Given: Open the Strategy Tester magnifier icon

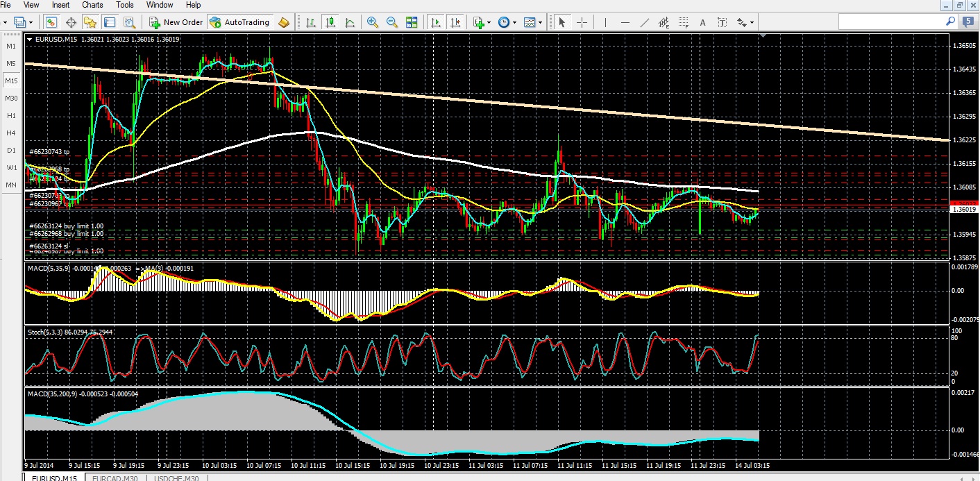Looking at the screenshot, I should [128, 22].
